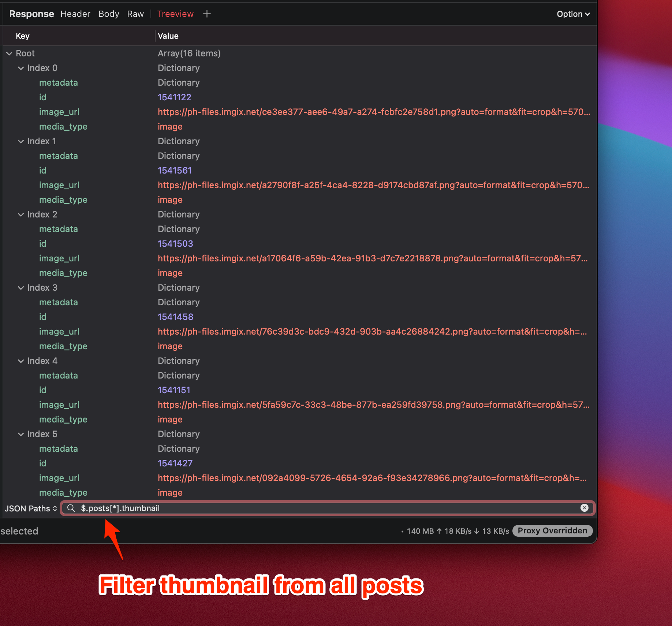The image size is (672, 626).
Task: Collapse the Root array node
Action: [9, 53]
